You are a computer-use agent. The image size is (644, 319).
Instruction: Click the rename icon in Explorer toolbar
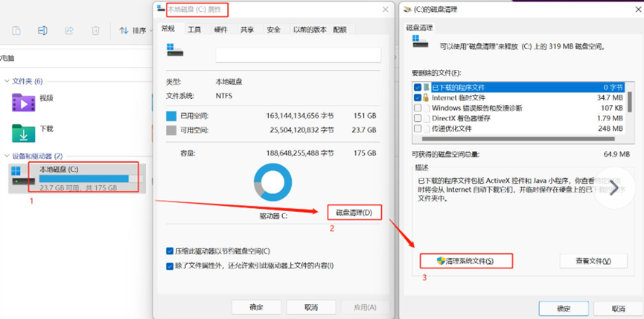(42, 30)
